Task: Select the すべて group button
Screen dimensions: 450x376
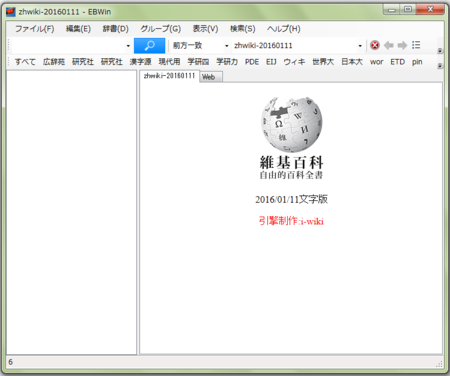Action: click(x=25, y=62)
